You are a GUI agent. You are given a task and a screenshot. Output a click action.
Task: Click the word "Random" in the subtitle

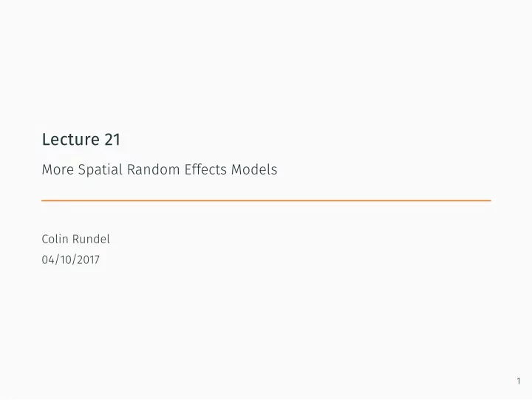(x=154, y=169)
